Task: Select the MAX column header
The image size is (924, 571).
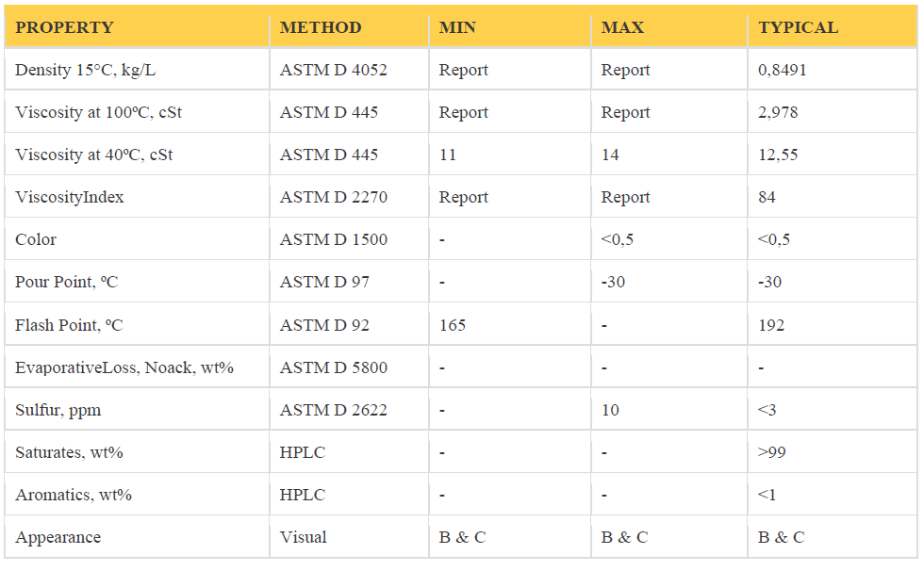Action: click(x=622, y=27)
